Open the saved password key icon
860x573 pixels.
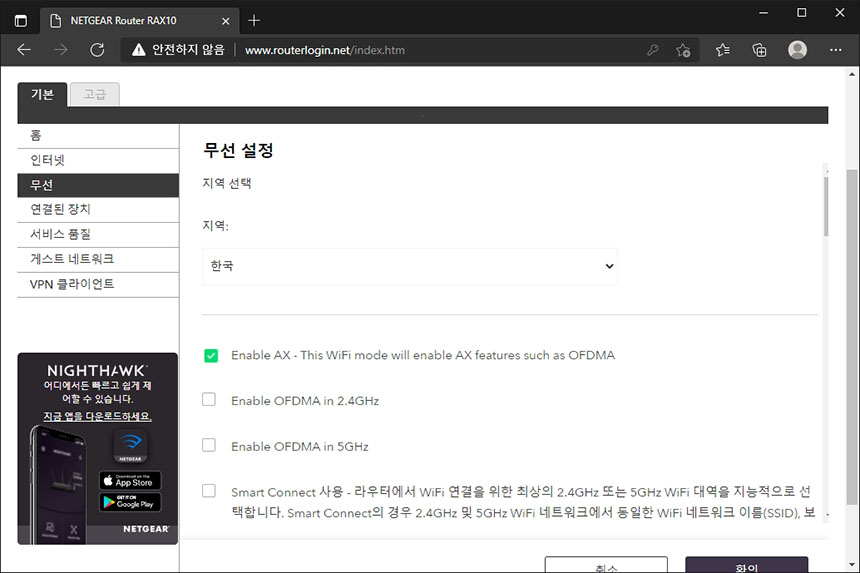click(652, 50)
